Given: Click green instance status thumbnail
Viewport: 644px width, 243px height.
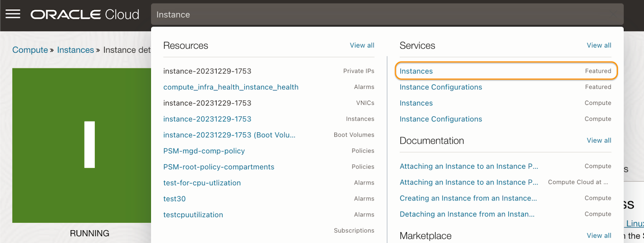Looking at the screenshot, I should pos(82,145).
